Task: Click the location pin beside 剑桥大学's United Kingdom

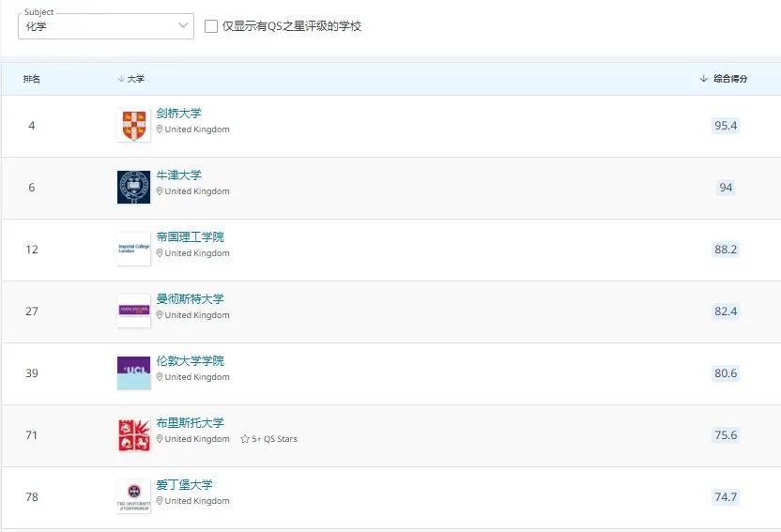Action: pos(160,129)
